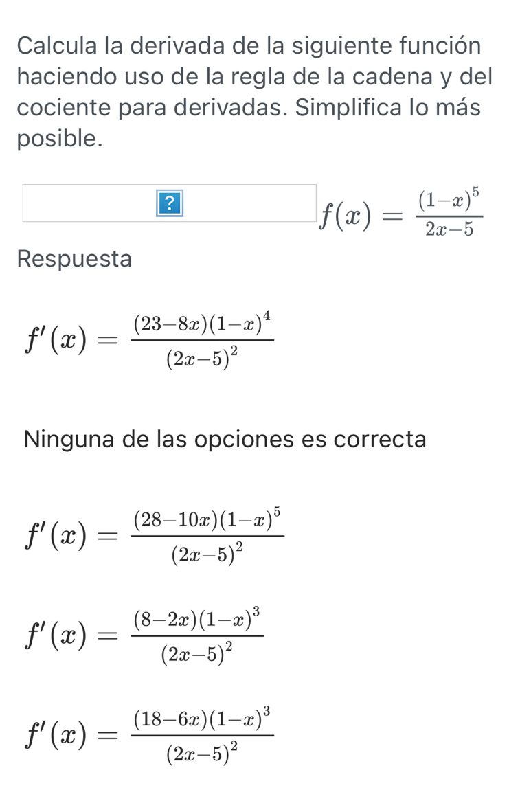Image resolution: width=531 pixels, height=812 pixels.
Task: Click the denominator 2x−5 of f(x)
Action: click(x=449, y=229)
